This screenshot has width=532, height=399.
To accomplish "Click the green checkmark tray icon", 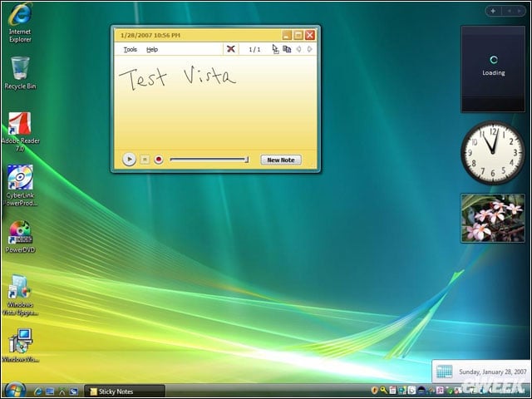I will click(450, 392).
